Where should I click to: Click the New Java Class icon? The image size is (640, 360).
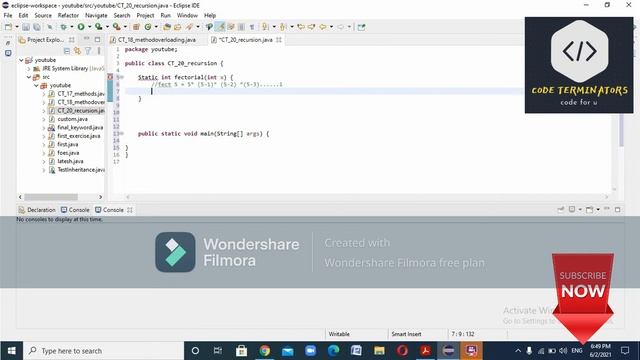pyautogui.click(x=148, y=27)
